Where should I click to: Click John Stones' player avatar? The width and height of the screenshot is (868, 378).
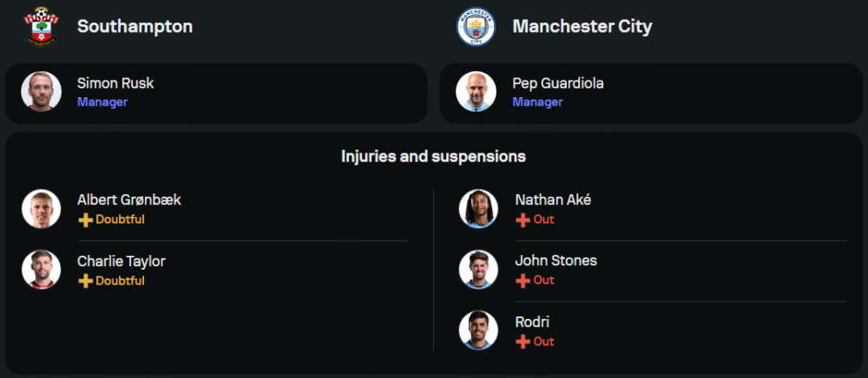478,270
